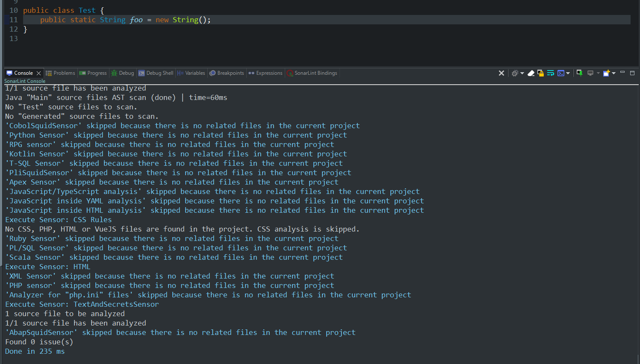Click the Open Console icon with plus
The image size is (640, 364).
(606, 73)
